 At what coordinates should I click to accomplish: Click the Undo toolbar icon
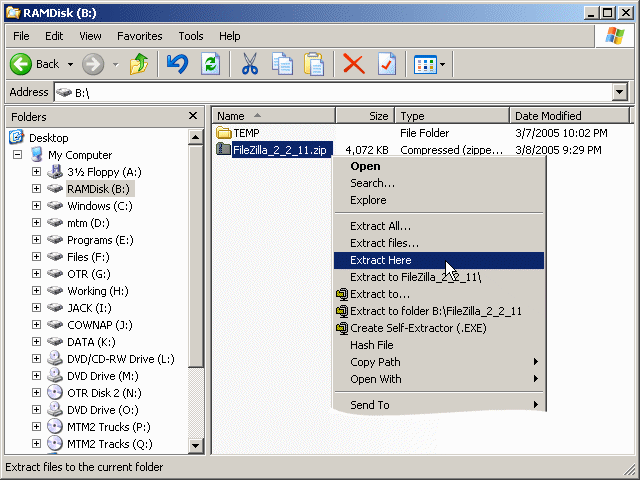pos(177,64)
